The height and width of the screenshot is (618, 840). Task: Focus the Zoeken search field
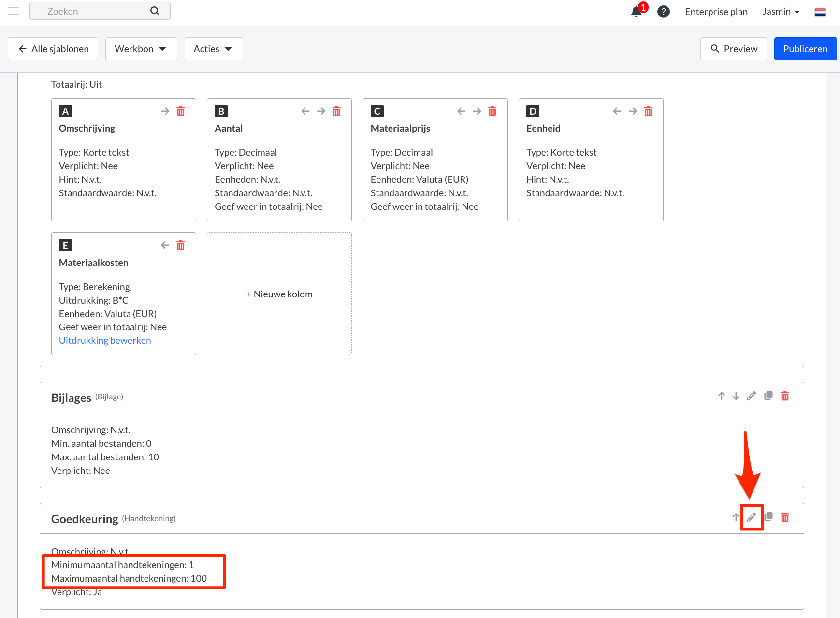[x=100, y=11]
